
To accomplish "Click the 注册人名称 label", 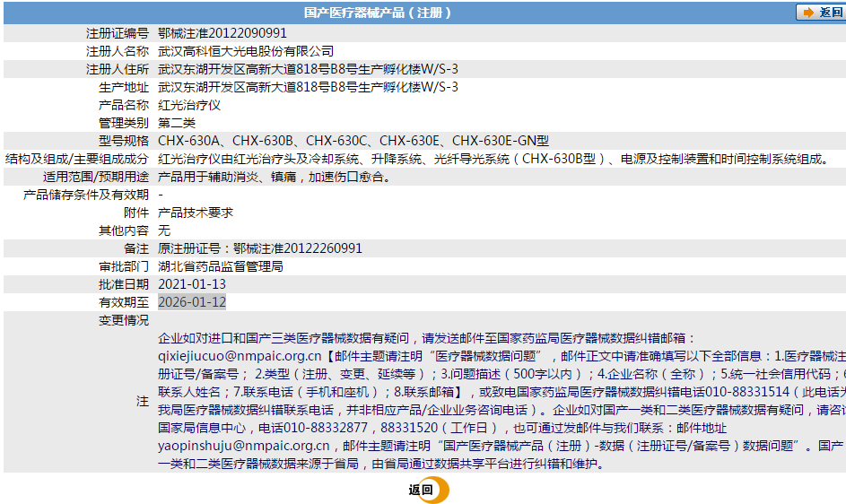I will point(118,51).
